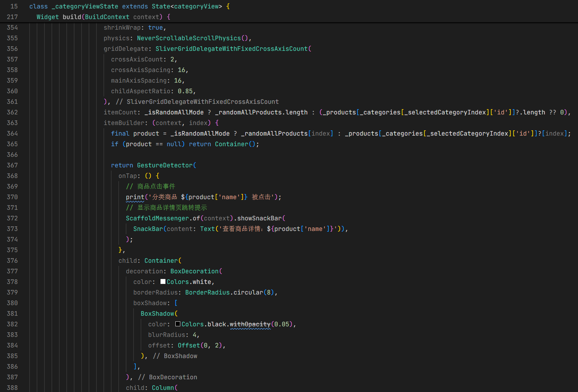The width and height of the screenshot is (578, 392).
Task: Click 'child: Column(' on line 388
Action: coord(152,388)
